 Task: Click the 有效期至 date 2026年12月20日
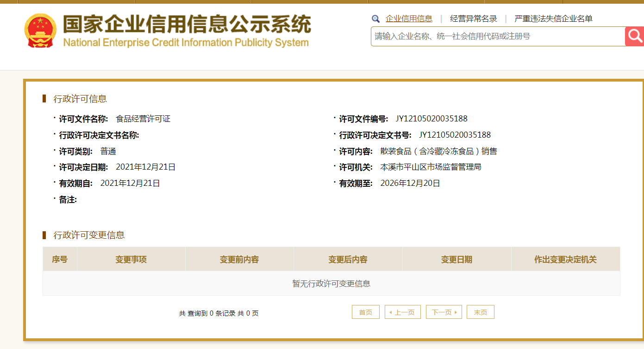(x=410, y=183)
